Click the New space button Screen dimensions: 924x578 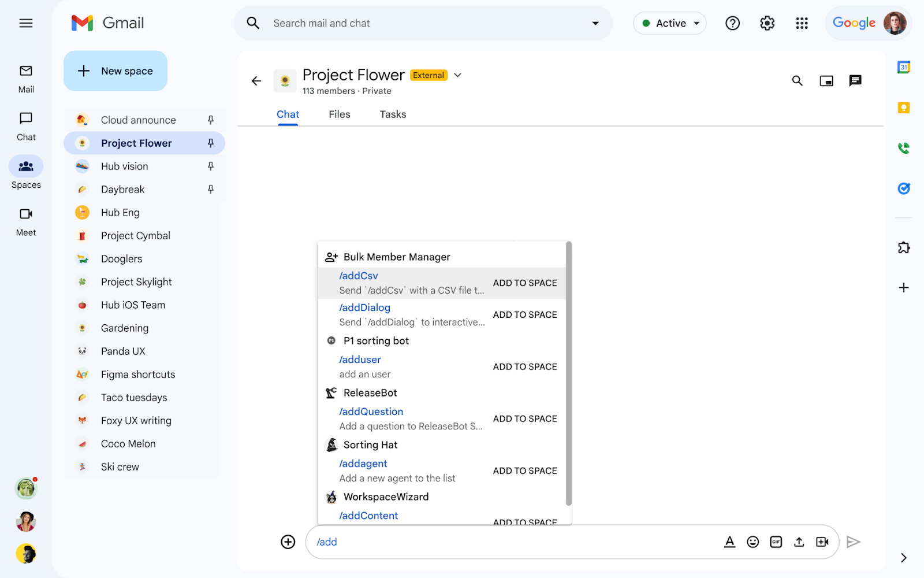115,71
